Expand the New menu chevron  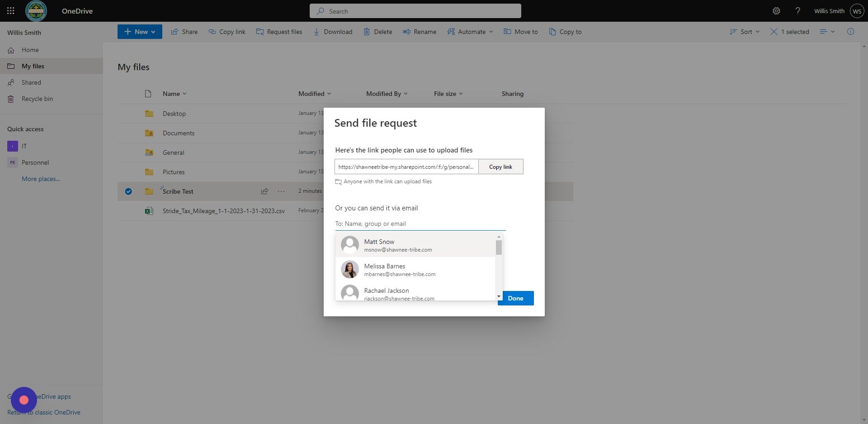(x=153, y=32)
